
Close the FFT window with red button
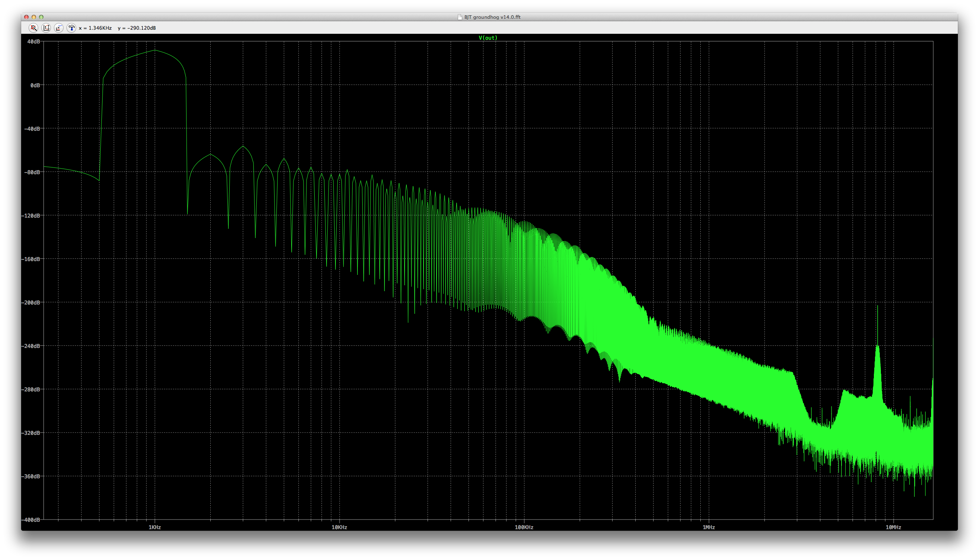click(26, 17)
